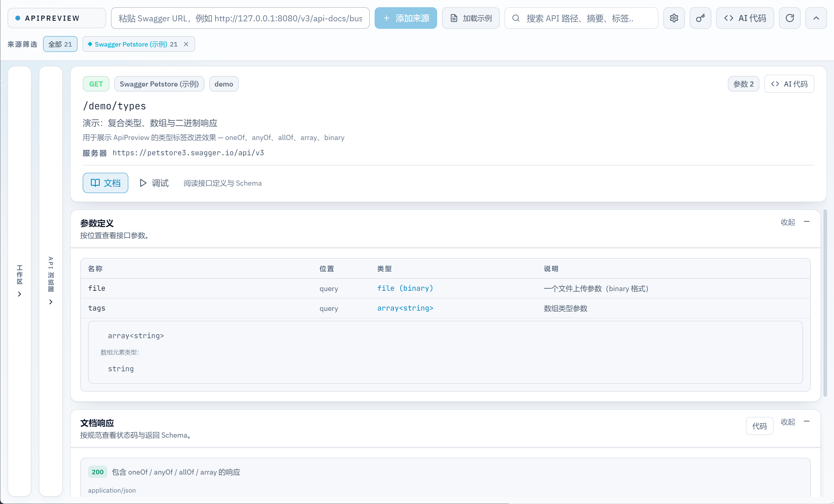Screen dimensions: 834x504
Task: Click the array<string> type link for tags
Action: (405, 308)
